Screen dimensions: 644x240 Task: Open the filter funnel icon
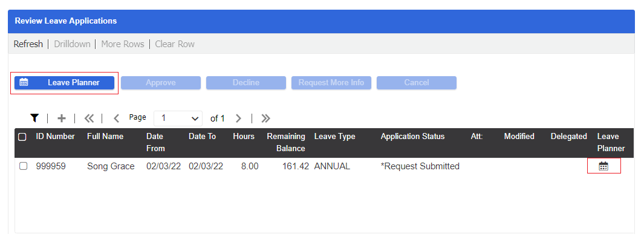pos(34,118)
